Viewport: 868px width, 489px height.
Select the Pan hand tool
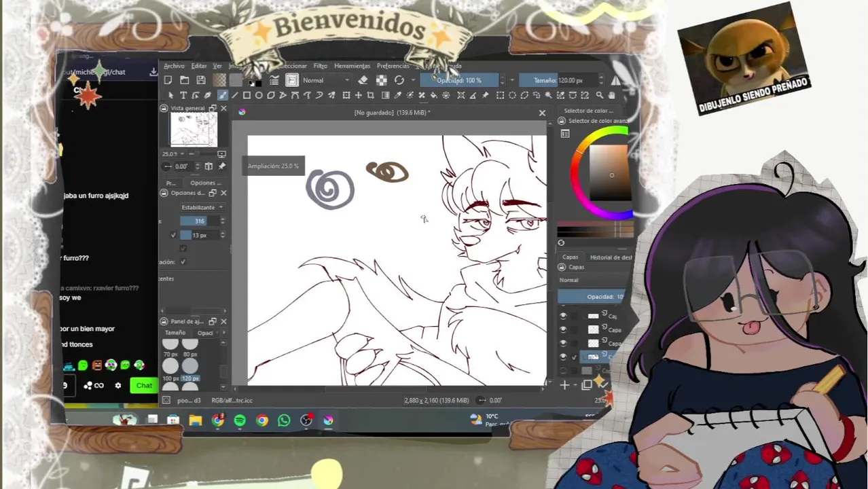pos(611,95)
